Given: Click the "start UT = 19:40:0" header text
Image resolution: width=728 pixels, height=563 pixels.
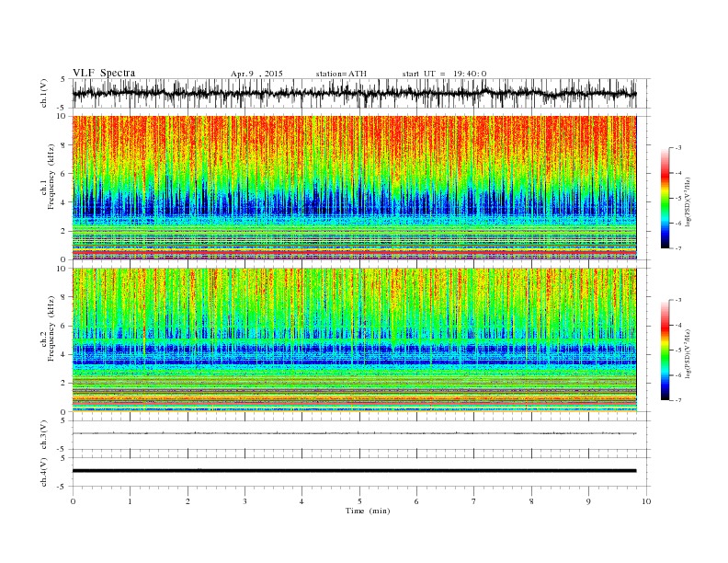Looking at the screenshot, I should click(444, 74).
